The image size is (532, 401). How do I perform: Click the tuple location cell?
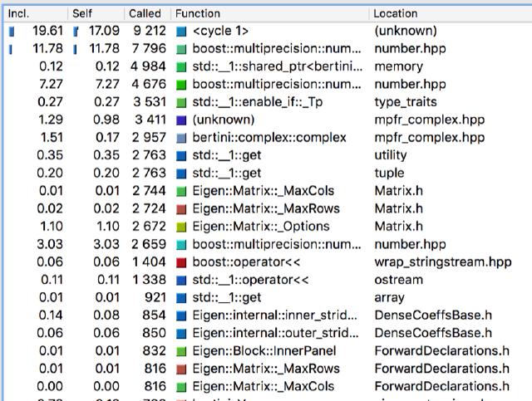(x=389, y=174)
